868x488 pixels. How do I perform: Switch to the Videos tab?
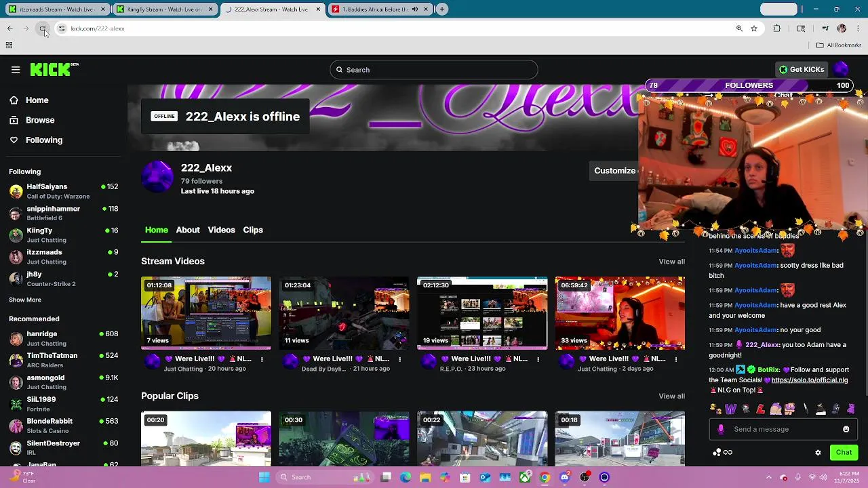pyautogui.click(x=221, y=230)
